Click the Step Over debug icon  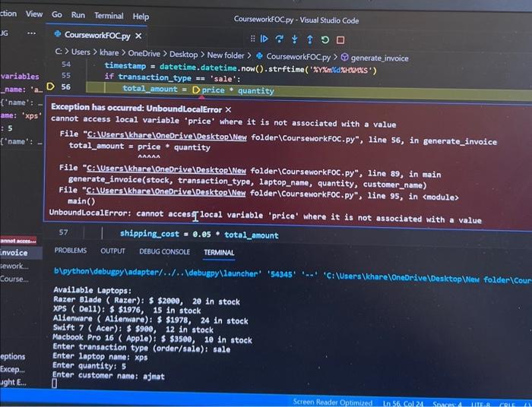279,39
